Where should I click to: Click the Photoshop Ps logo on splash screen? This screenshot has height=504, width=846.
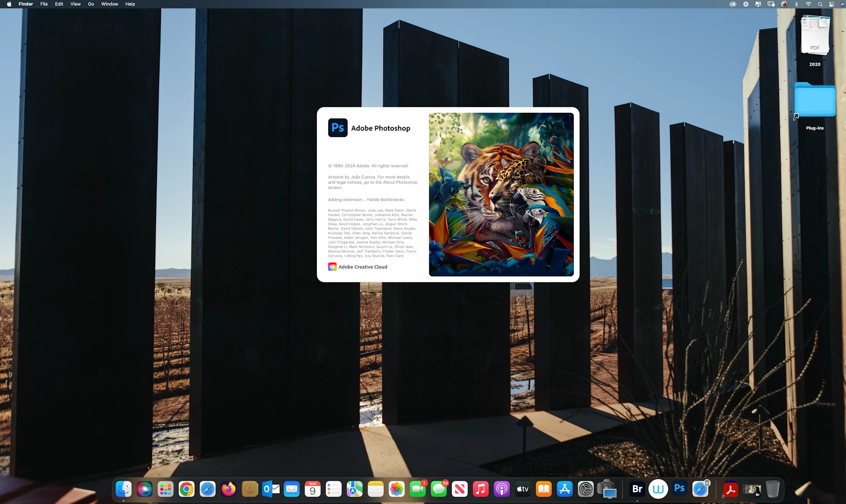coord(338,128)
